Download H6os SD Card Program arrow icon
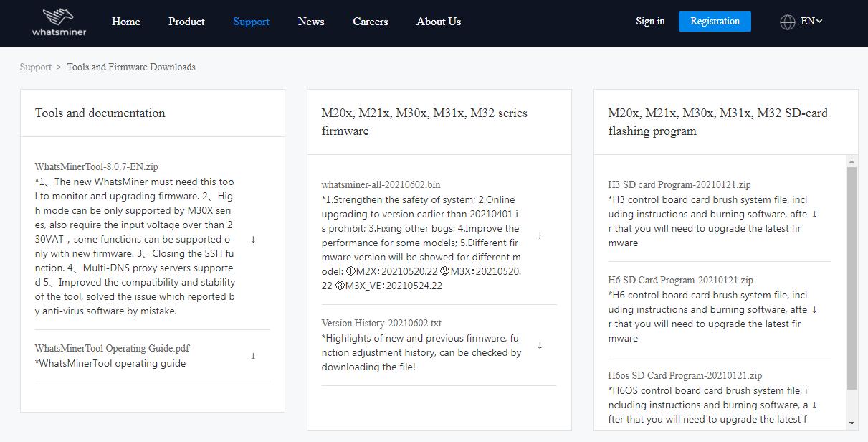 (x=814, y=405)
